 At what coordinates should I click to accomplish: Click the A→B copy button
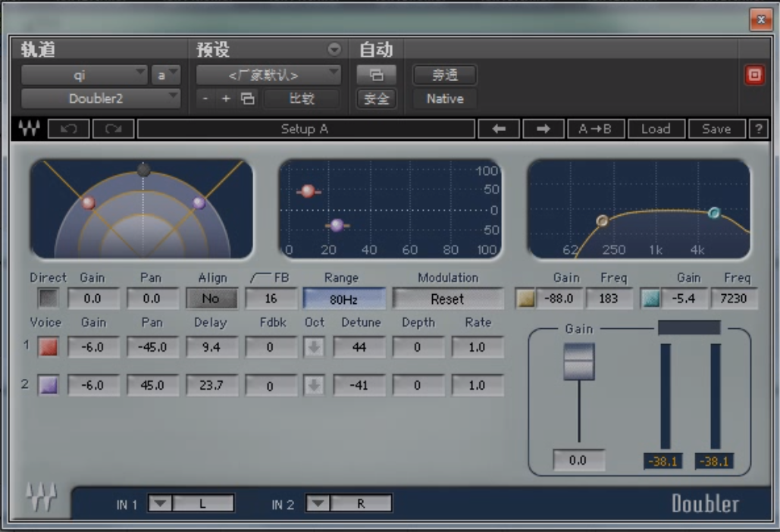tap(595, 129)
